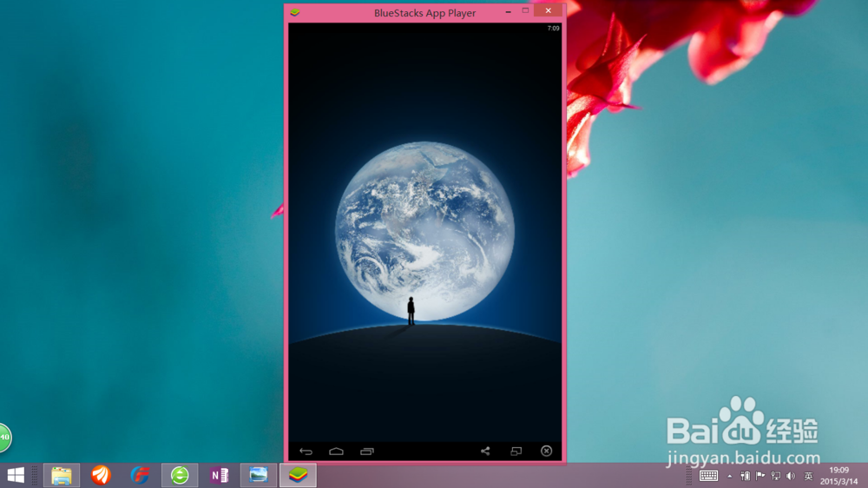Open the blue-red swirl app on taskbar
Viewport: 868px width, 488px height.
[140, 475]
